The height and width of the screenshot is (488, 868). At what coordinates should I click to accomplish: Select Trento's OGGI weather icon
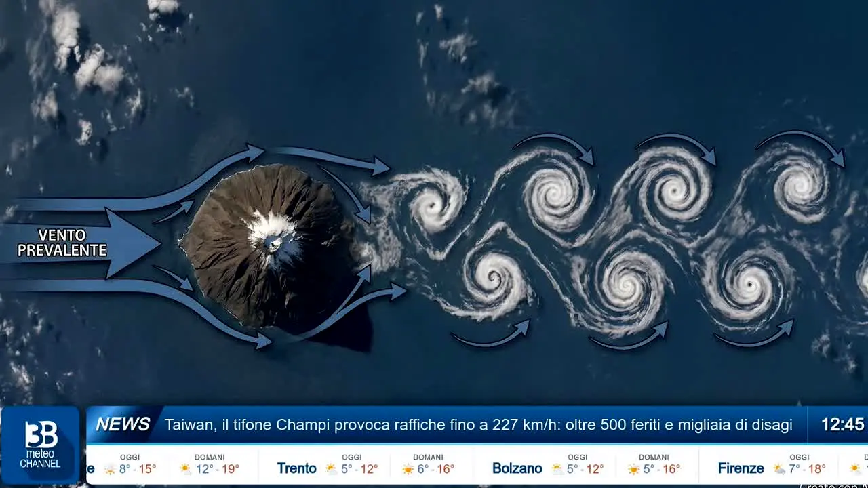pyautogui.click(x=332, y=469)
